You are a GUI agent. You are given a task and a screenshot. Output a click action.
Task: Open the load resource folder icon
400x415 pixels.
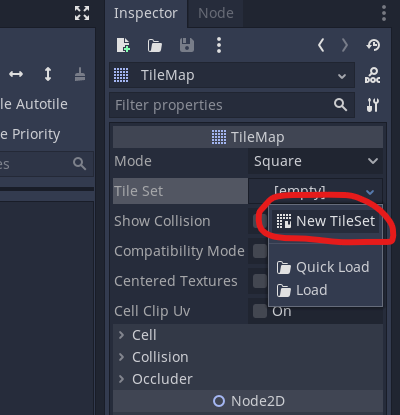point(155,45)
